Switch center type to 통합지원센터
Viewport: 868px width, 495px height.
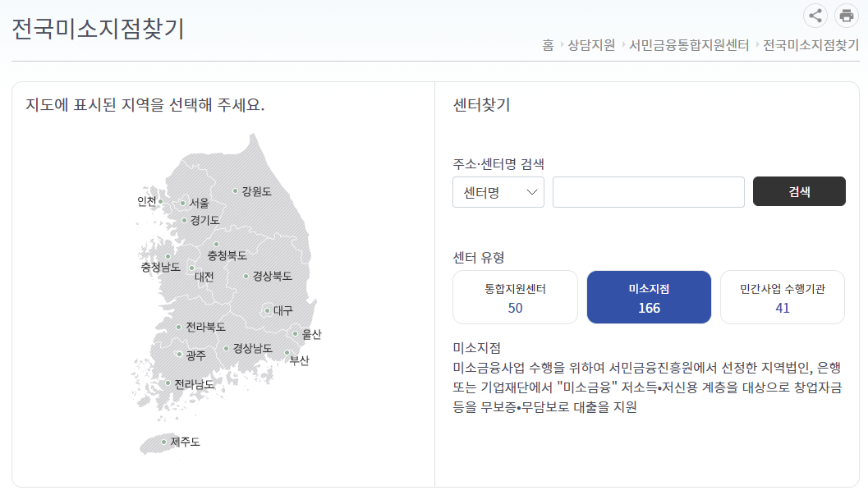coord(515,296)
